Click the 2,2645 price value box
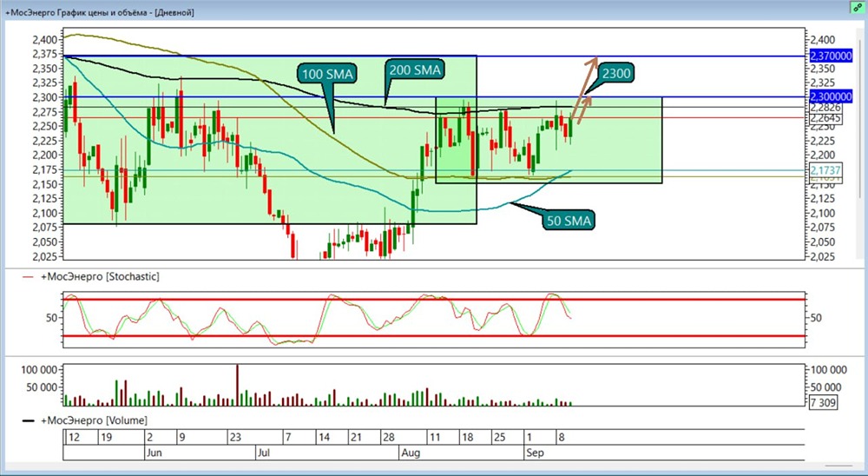Screen dimensions: 868x476 [826, 118]
